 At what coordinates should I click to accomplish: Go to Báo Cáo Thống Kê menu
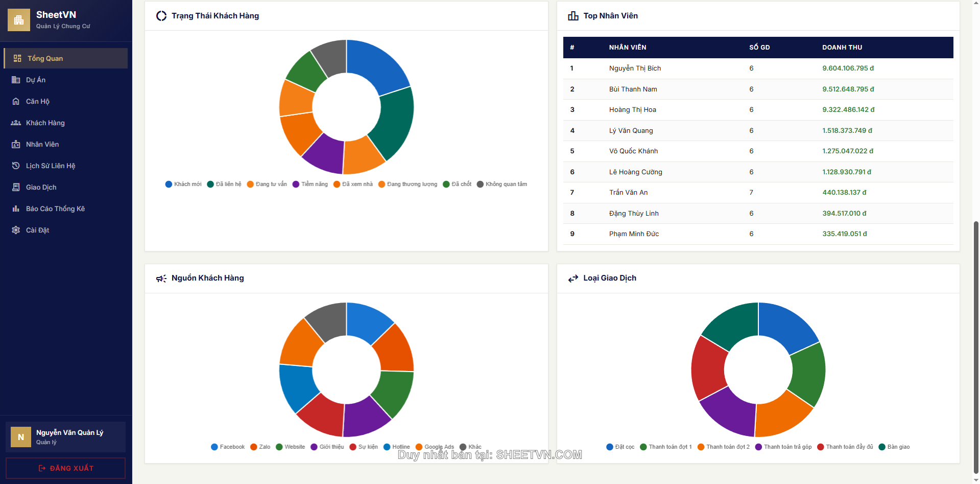pyautogui.click(x=55, y=209)
